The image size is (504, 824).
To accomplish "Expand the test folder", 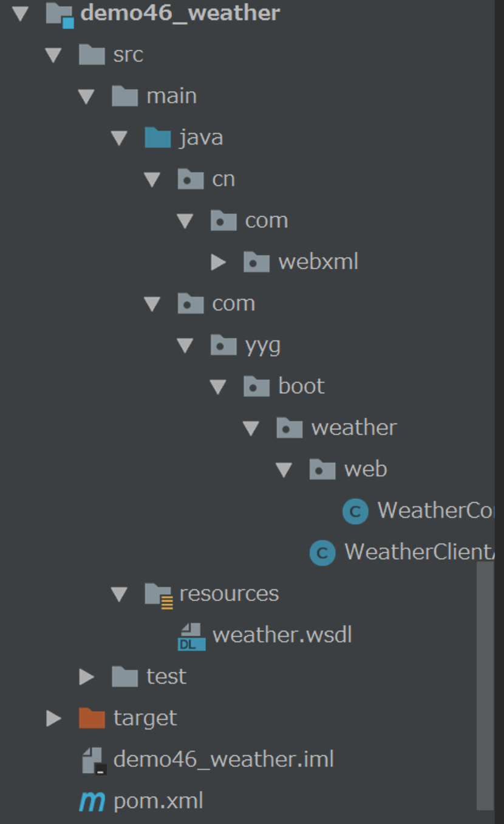I will (x=87, y=677).
